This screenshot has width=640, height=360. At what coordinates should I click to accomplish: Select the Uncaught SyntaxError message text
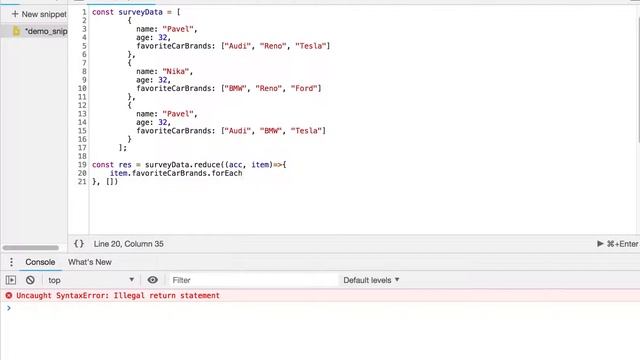point(118,295)
